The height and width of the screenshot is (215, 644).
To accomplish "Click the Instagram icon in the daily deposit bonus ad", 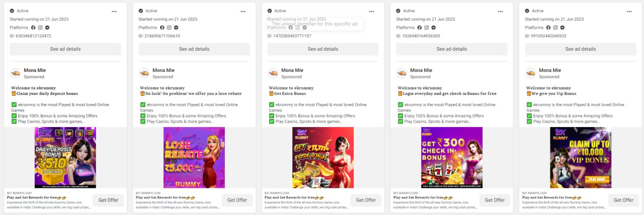I will (40, 28).
